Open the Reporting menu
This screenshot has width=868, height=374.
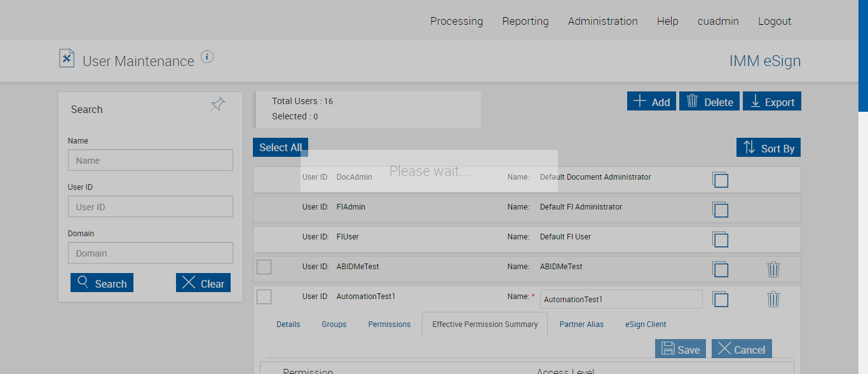pyautogui.click(x=525, y=21)
